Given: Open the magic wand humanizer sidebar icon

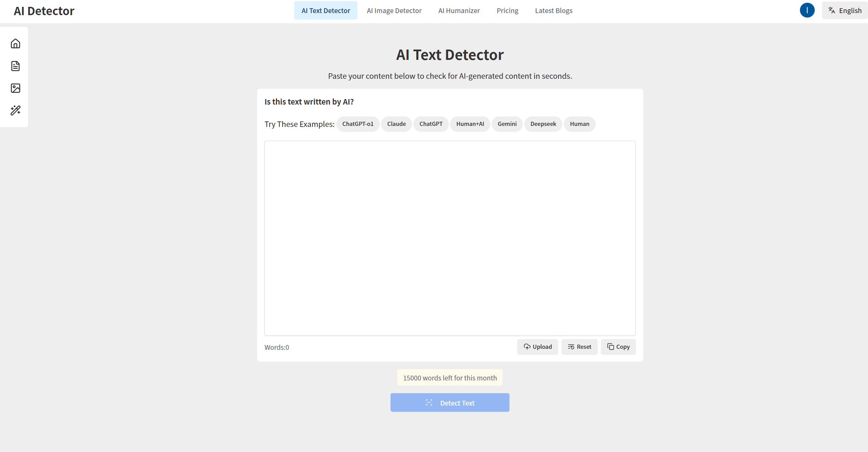Looking at the screenshot, I should tap(15, 110).
